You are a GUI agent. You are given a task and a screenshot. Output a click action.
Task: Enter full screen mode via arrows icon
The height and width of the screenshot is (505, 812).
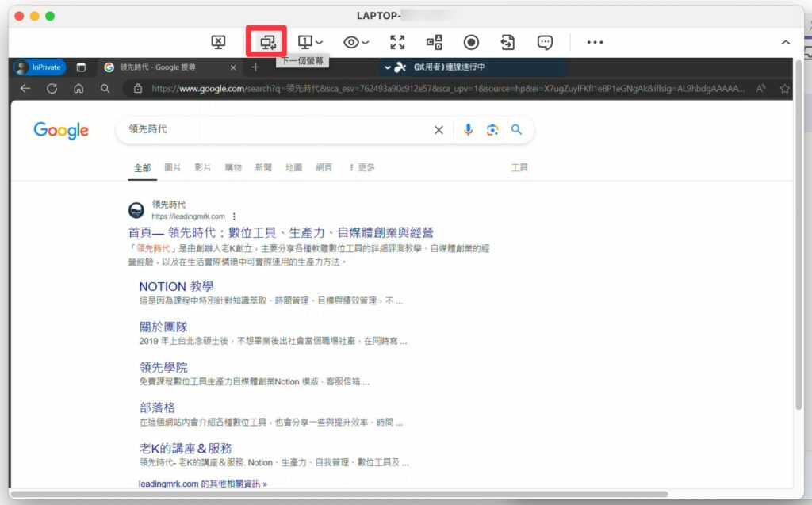397,42
